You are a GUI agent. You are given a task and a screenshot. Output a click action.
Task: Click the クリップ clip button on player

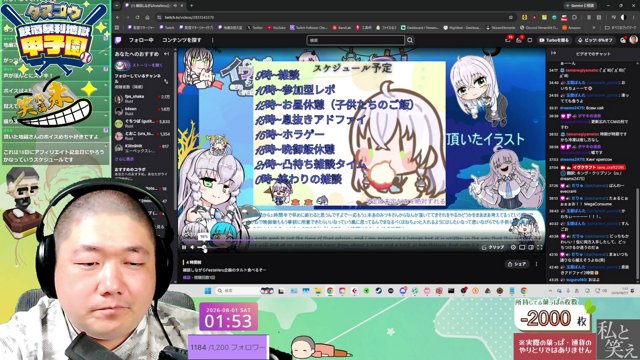(493, 247)
